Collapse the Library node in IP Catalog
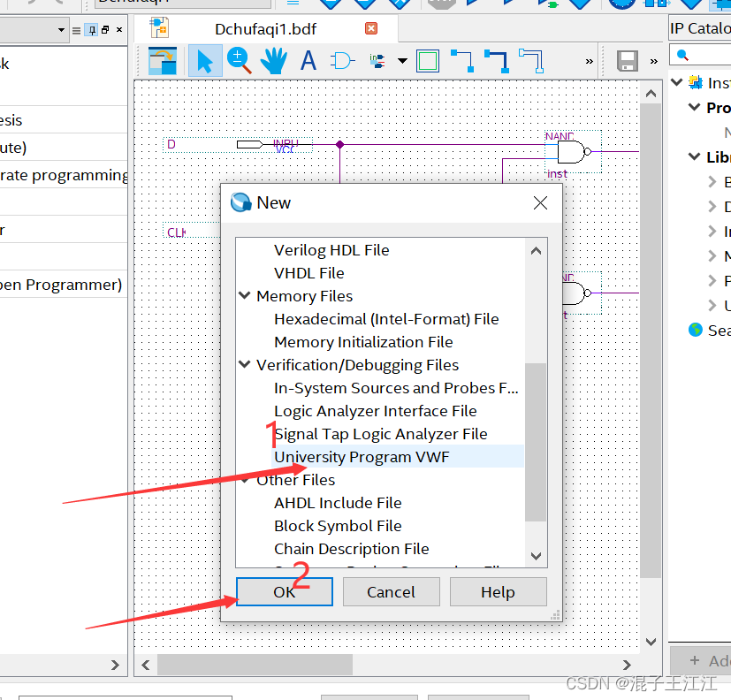Screen dimensions: 731x700 click(694, 156)
